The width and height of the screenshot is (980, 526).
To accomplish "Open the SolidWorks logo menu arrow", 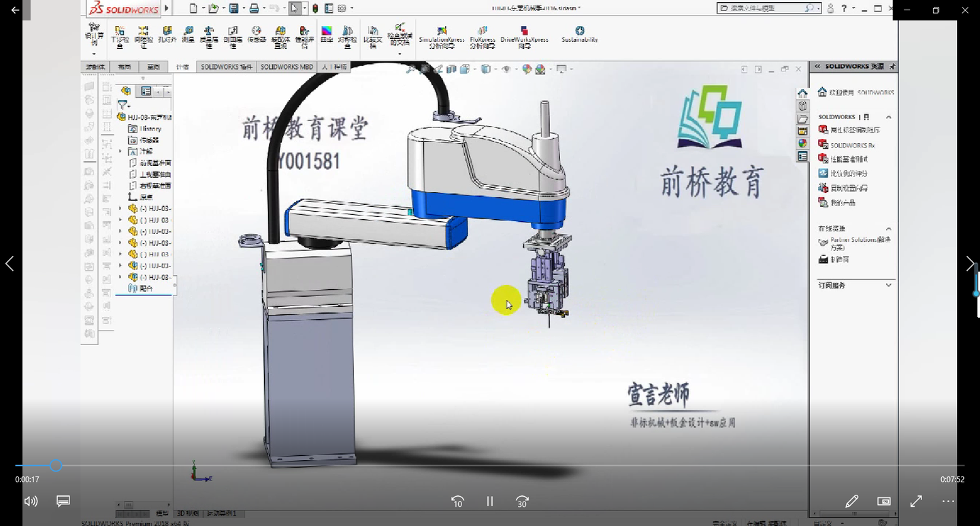I will (x=167, y=8).
